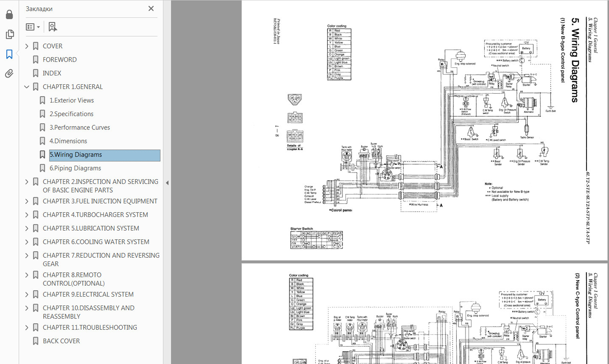Open 3.Performance Curves bookmark
609x364 pixels.
(x=80, y=128)
